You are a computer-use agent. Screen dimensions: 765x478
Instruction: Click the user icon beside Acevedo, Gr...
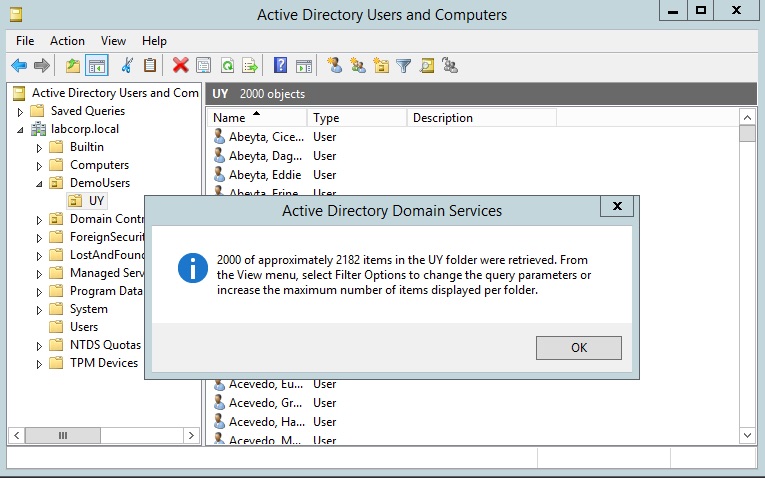point(220,402)
